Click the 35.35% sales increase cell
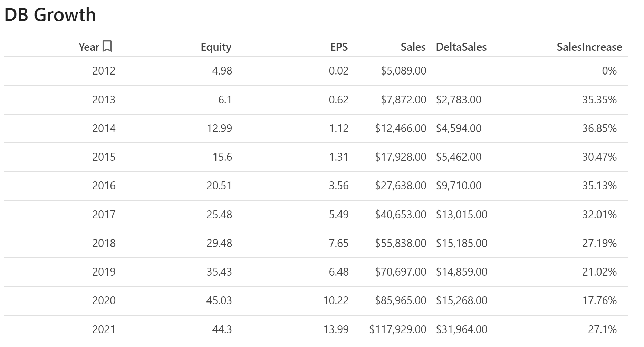The height and width of the screenshot is (347, 644). 599,100
